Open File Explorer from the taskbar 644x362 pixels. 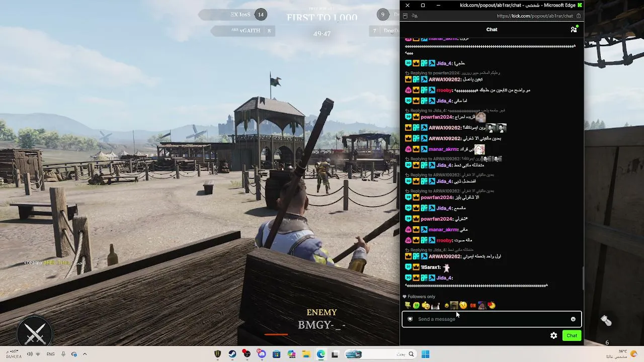306,354
